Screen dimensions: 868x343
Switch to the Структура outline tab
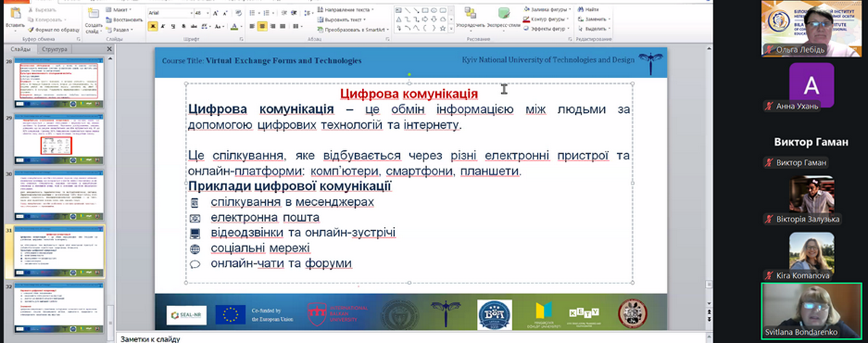(x=54, y=49)
